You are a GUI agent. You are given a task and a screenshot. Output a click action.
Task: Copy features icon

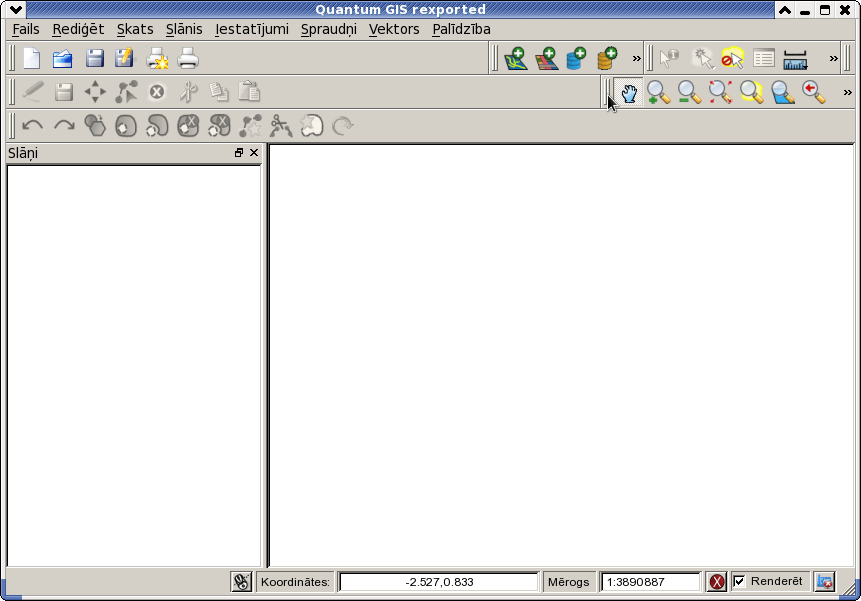pos(219,92)
